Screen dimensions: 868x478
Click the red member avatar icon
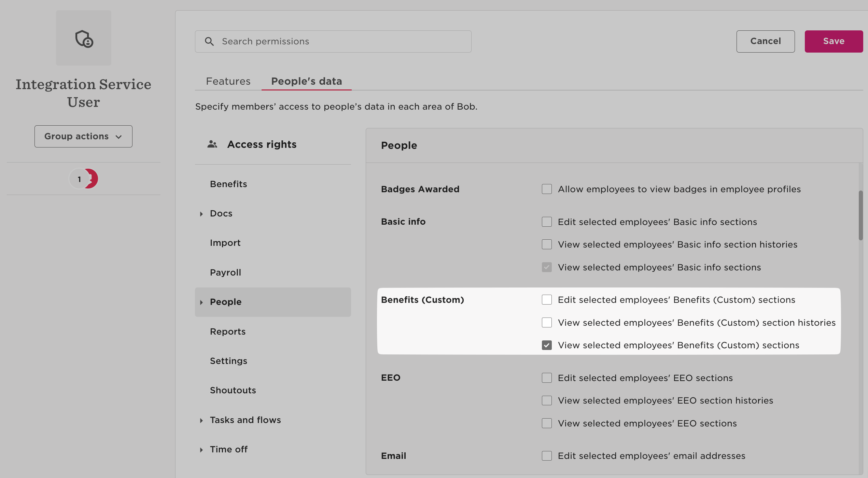(93, 179)
